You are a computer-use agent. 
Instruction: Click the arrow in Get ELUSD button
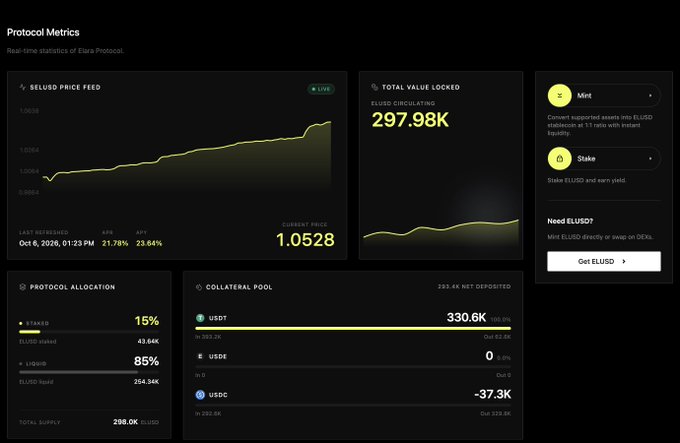624,261
